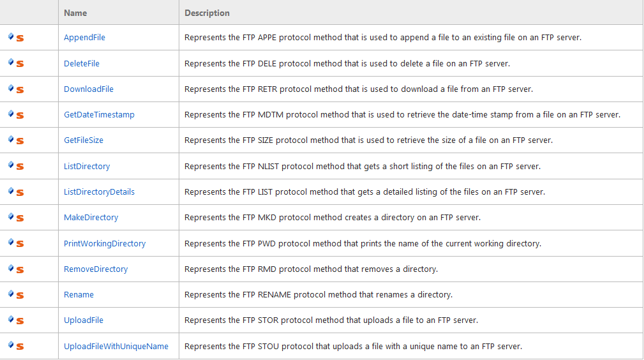Click the GetFileSize description text
The height and width of the screenshot is (360, 644).
click(x=368, y=140)
